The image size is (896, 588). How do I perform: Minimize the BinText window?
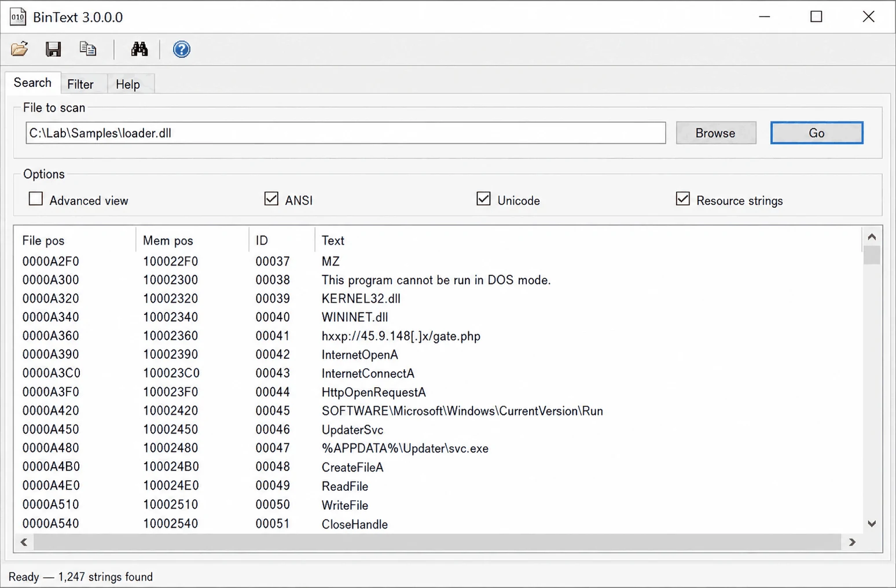(765, 17)
